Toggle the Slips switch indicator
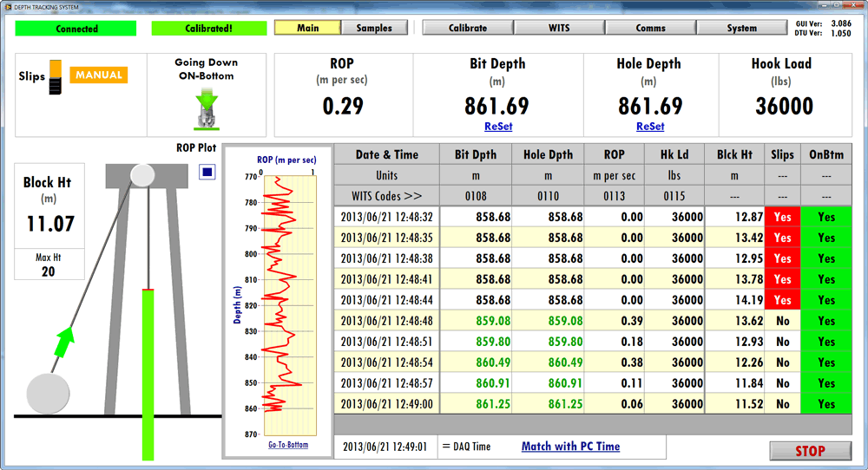This screenshot has width=868, height=470. (56, 77)
